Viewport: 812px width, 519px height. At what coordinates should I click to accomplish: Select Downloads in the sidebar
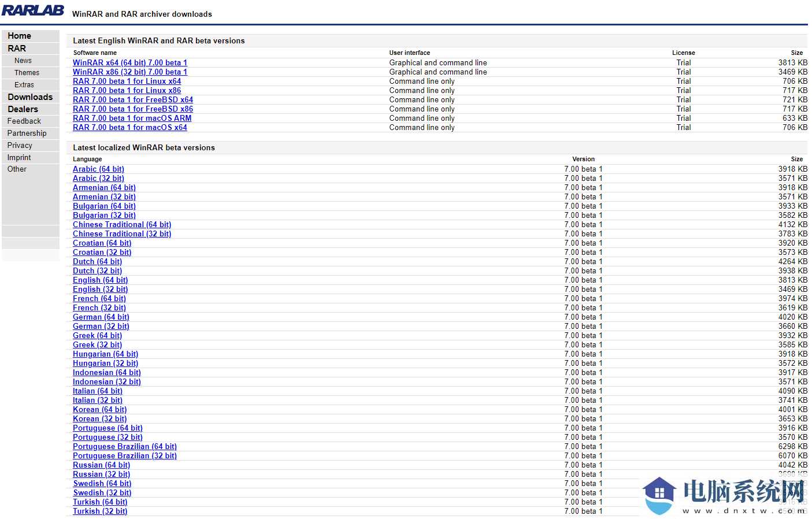tap(31, 97)
